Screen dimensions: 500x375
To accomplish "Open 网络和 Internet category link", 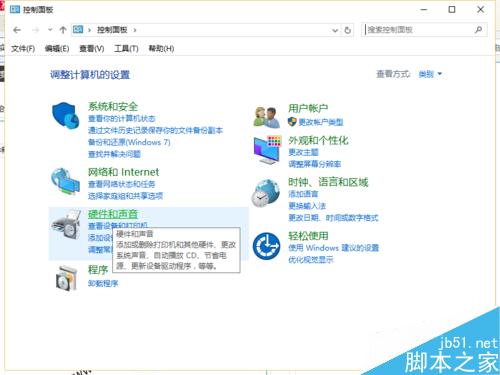I will 123,172.
